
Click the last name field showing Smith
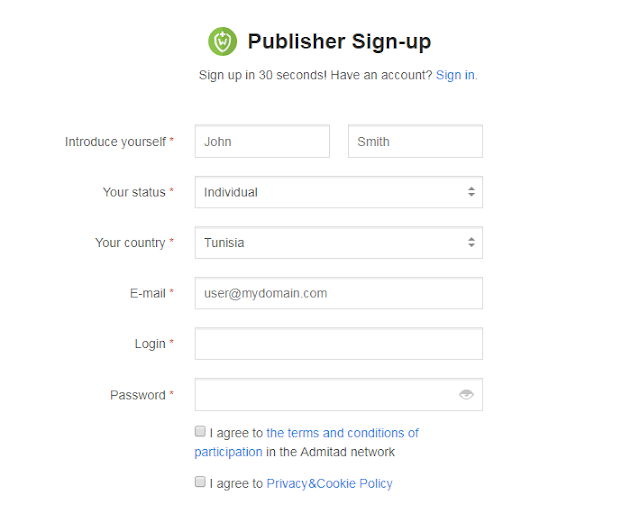[415, 141]
